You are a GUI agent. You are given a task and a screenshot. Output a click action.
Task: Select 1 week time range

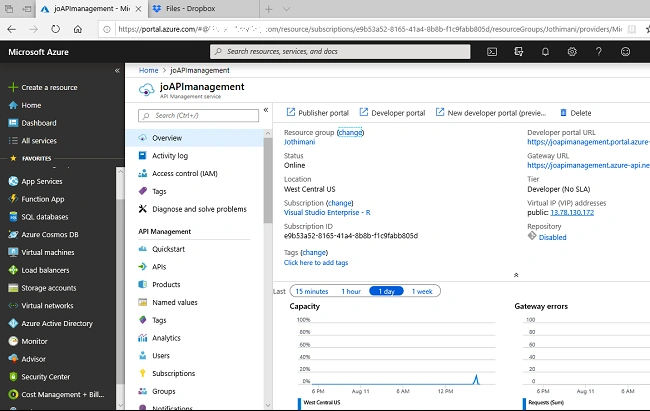422,291
